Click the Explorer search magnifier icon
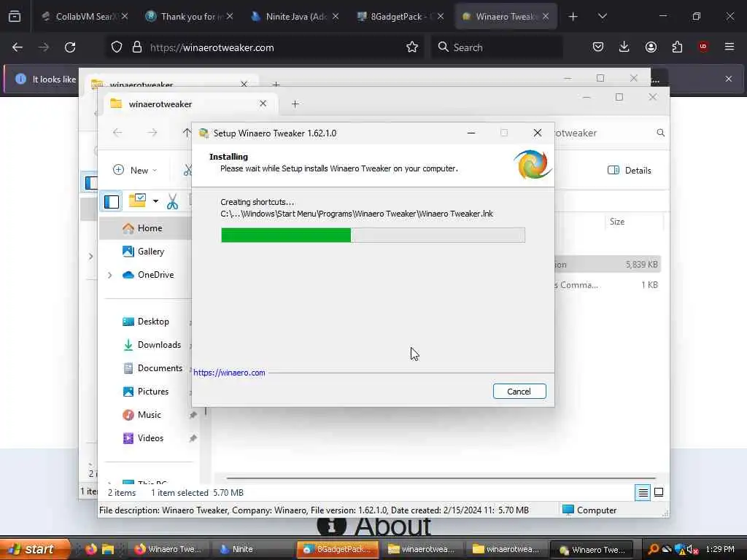Screen dimensions: 747x560 point(660,133)
